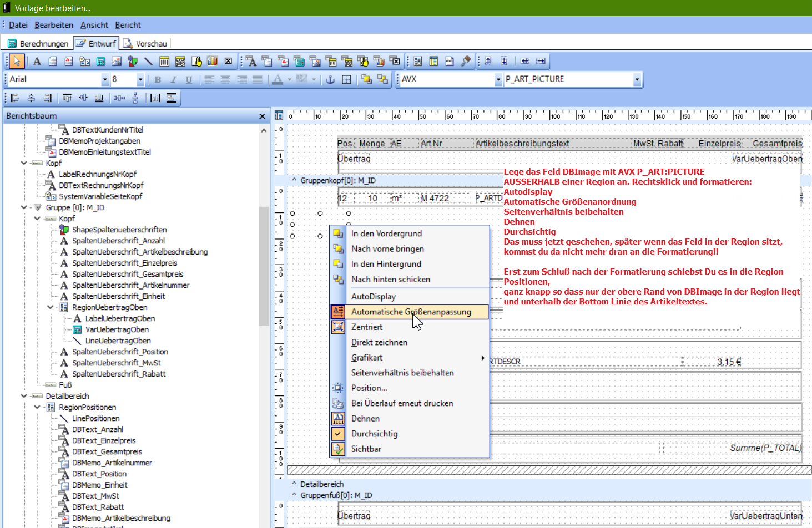The width and height of the screenshot is (812, 528).
Task: Align selected objects to top edges
Action: coord(67,98)
